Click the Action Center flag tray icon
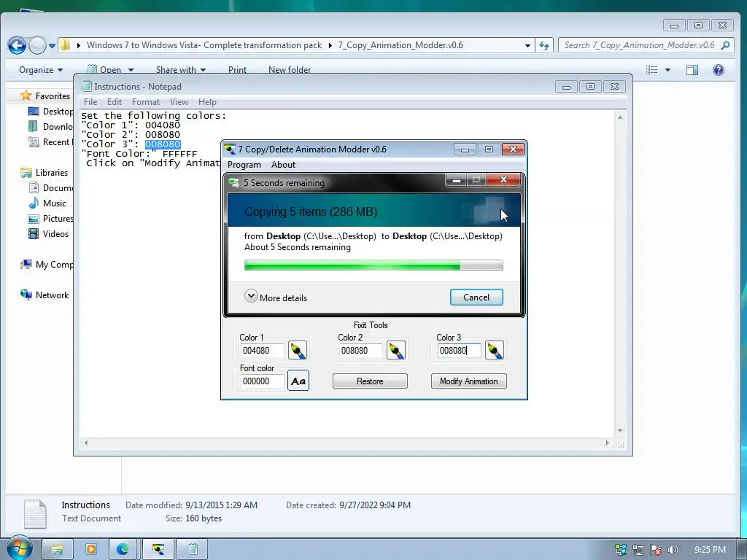The image size is (747, 560). point(656,550)
